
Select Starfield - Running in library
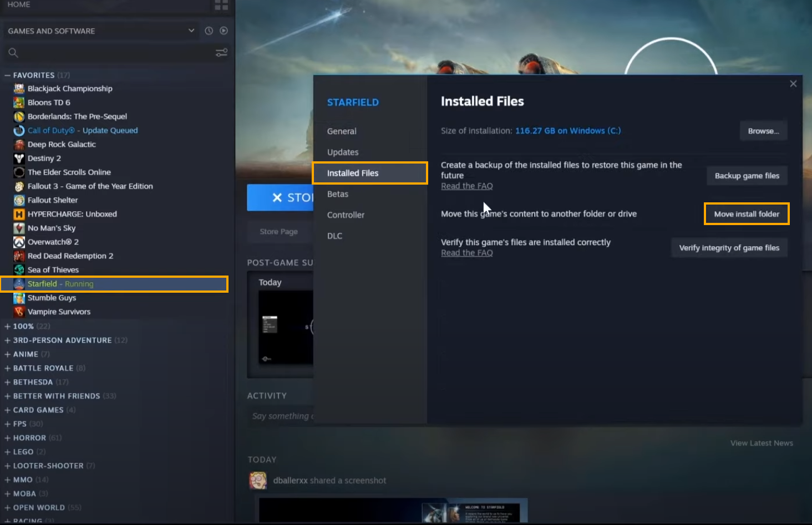(x=114, y=284)
